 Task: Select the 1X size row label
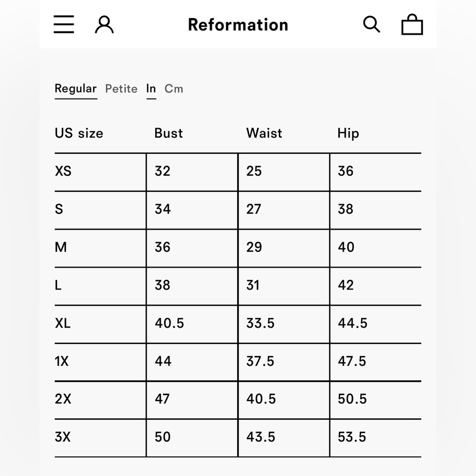point(62,362)
